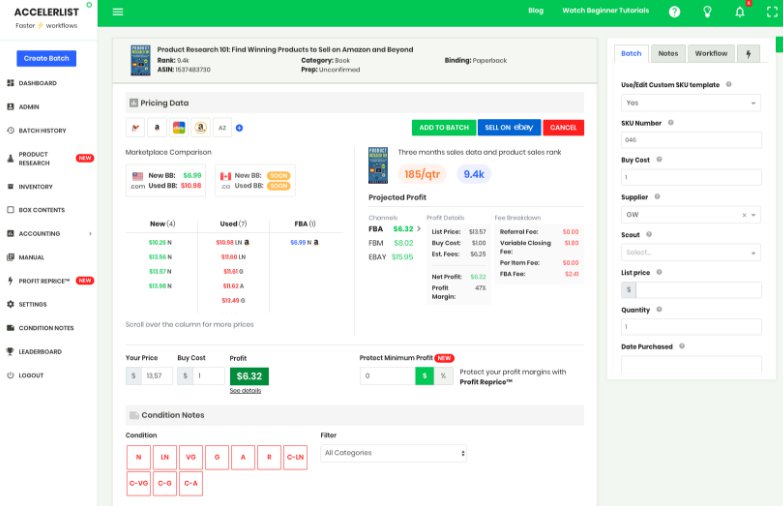
Task: Click the Create Batch button
Action: (46, 58)
